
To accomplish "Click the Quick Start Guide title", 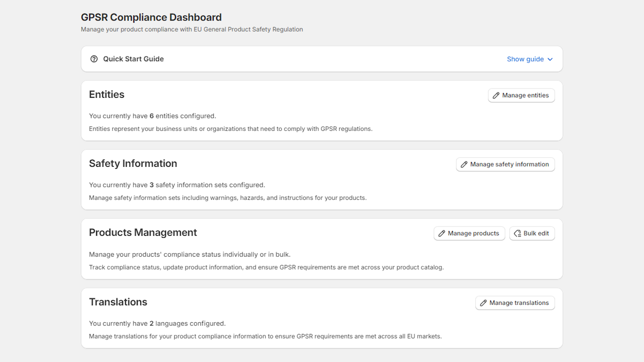I will coord(133,59).
